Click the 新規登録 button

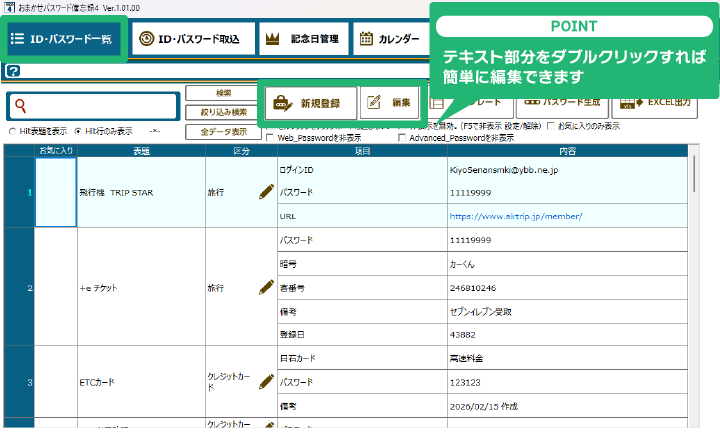[311, 103]
